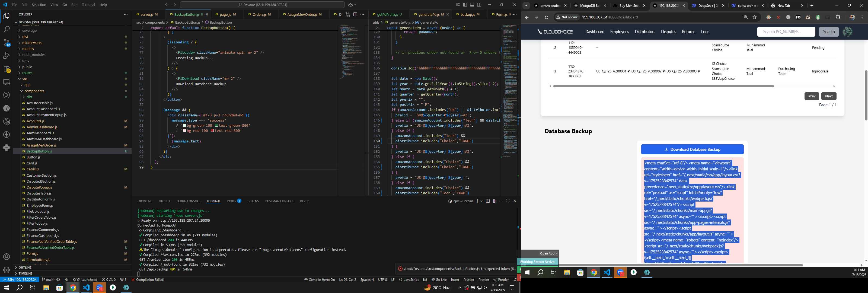Image resolution: width=868 pixels, height=293 pixels.
Task: Split the BackupButton.js editor to the right
Action: [355, 14]
